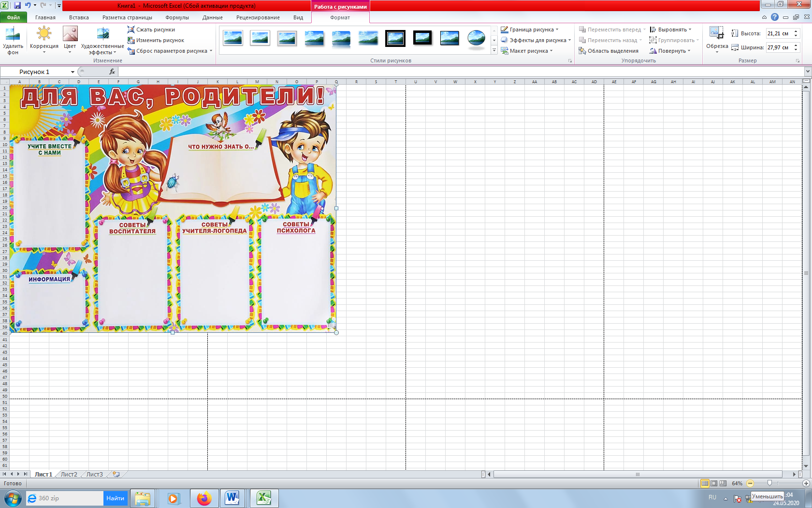
Task: Click Group (Группировать) button
Action: [x=674, y=40]
